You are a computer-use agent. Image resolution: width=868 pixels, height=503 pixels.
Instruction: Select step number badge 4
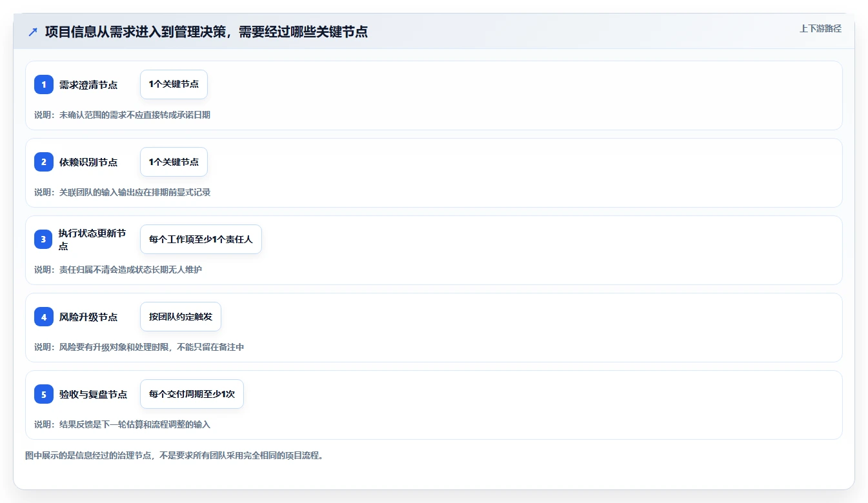[44, 317]
